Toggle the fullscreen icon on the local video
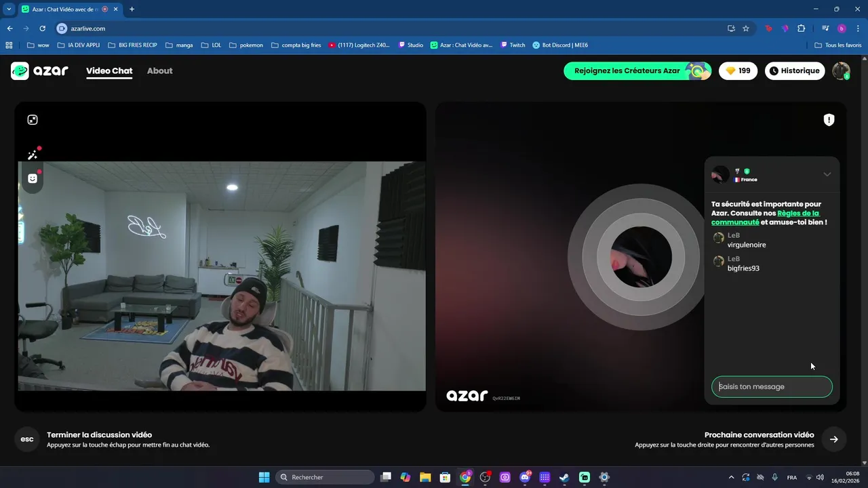868x488 pixels. (x=33, y=120)
